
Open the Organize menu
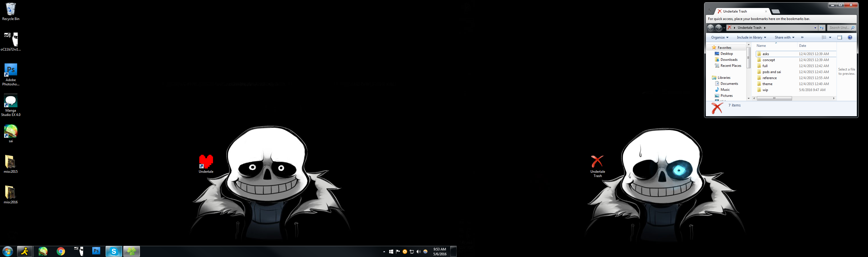(x=720, y=37)
